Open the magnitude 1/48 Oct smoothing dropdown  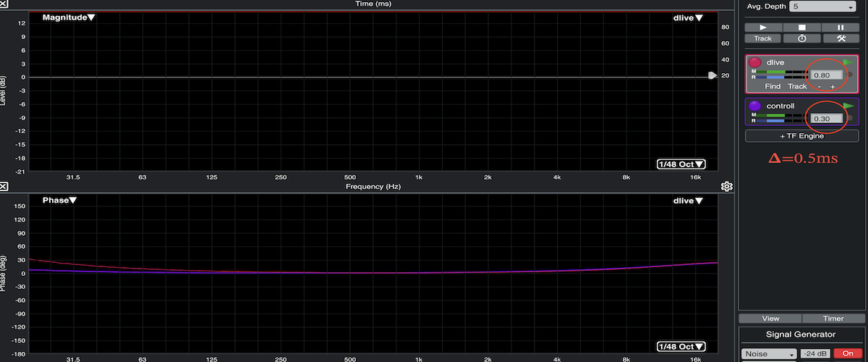681,164
